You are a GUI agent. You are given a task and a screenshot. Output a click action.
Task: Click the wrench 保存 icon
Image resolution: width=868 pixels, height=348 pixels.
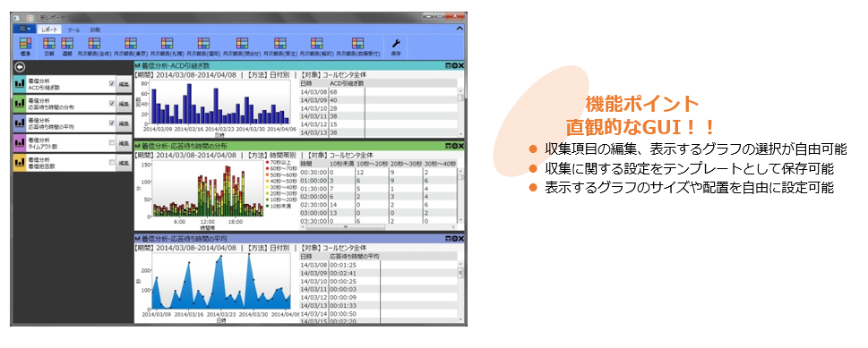[396, 44]
